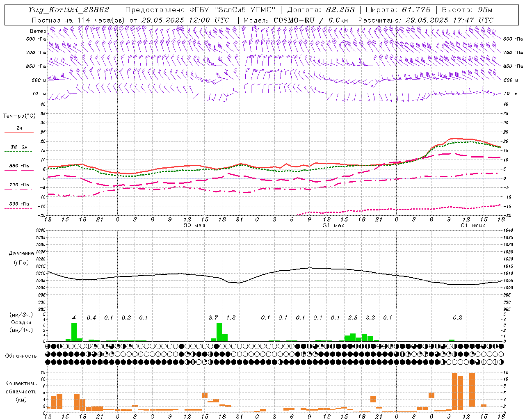
Task: Click the precipitation value 2.9
Action: pos(353,318)
